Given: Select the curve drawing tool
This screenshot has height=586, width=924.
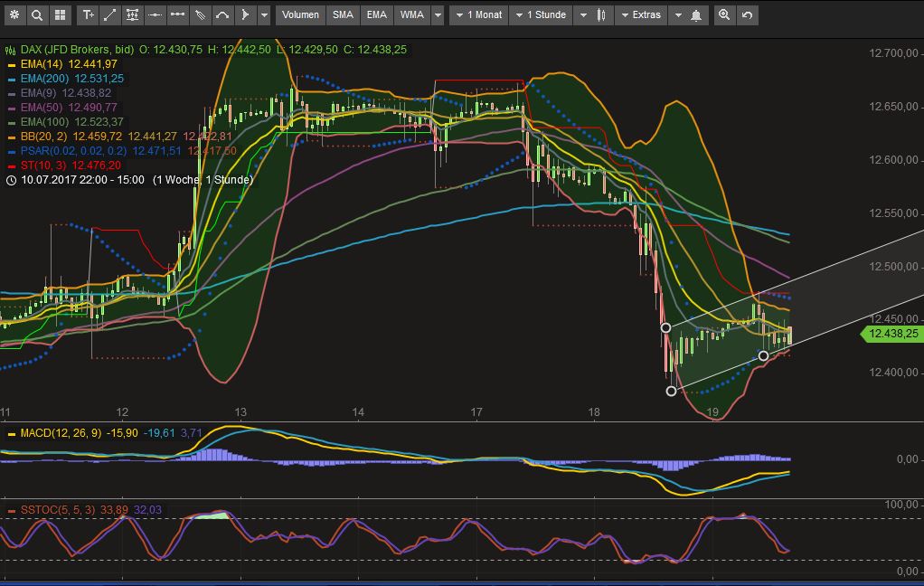Looking at the screenshot, I should tap(222, 15).
